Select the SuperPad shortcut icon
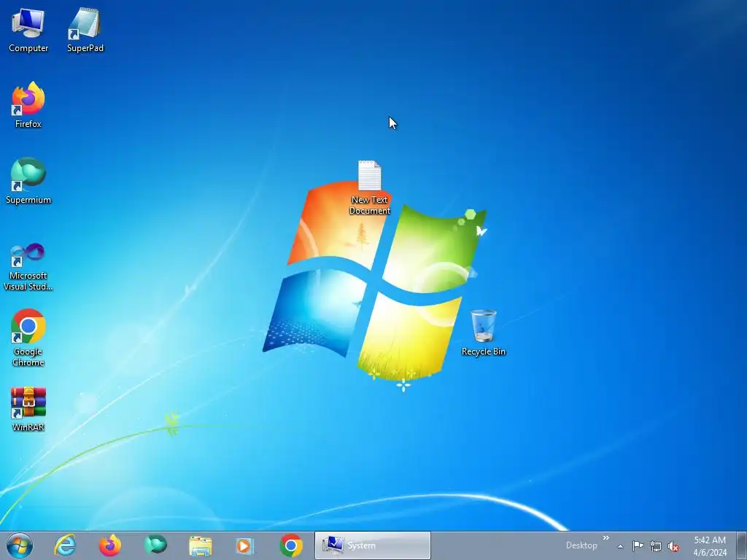The image size is (747, 560). [x=85, y=31]
